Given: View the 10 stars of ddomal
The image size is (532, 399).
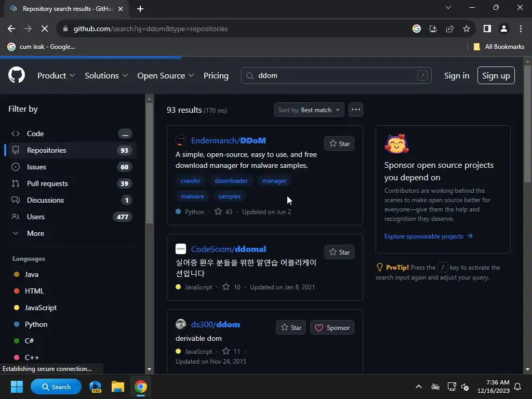Looking at the screenshot, I should 231,287.
